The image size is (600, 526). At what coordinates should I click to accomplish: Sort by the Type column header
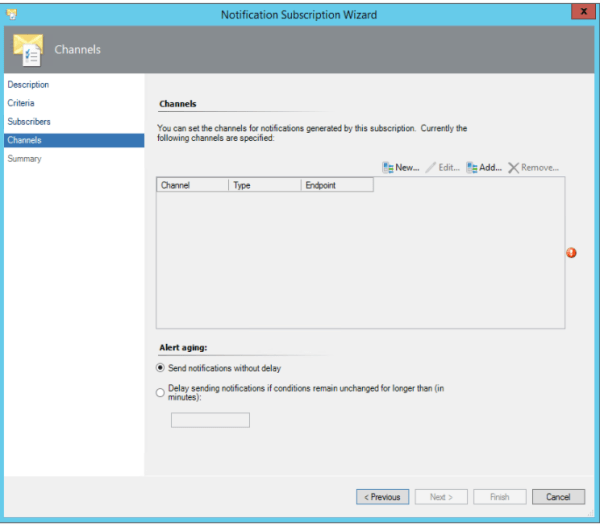pos(264,186)
